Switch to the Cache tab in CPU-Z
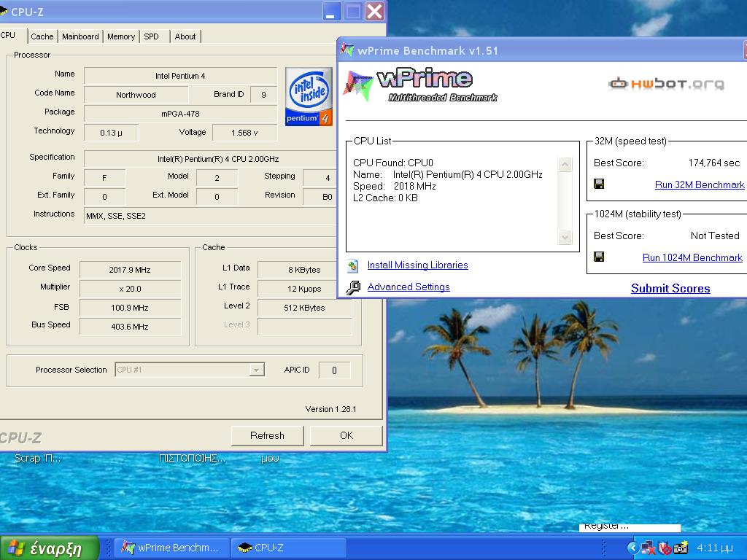Viewport: 747px width, 560px height. (x=42, y=36)
